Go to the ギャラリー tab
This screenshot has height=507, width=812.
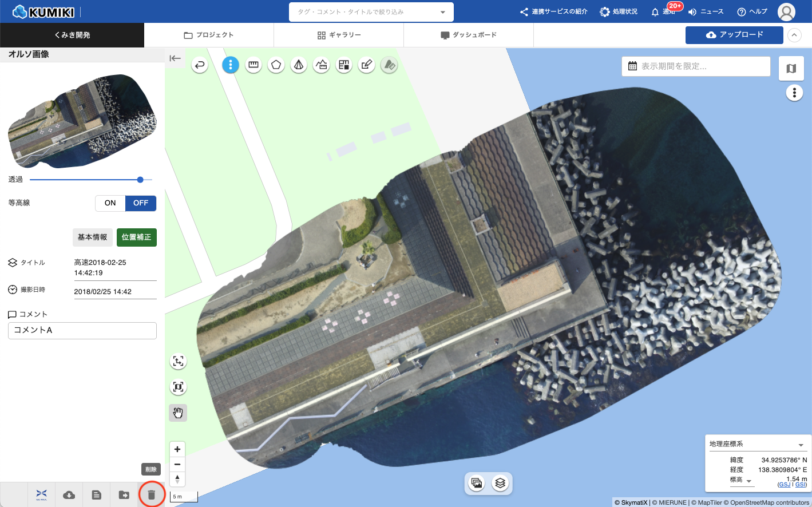(x=339, y=35)
